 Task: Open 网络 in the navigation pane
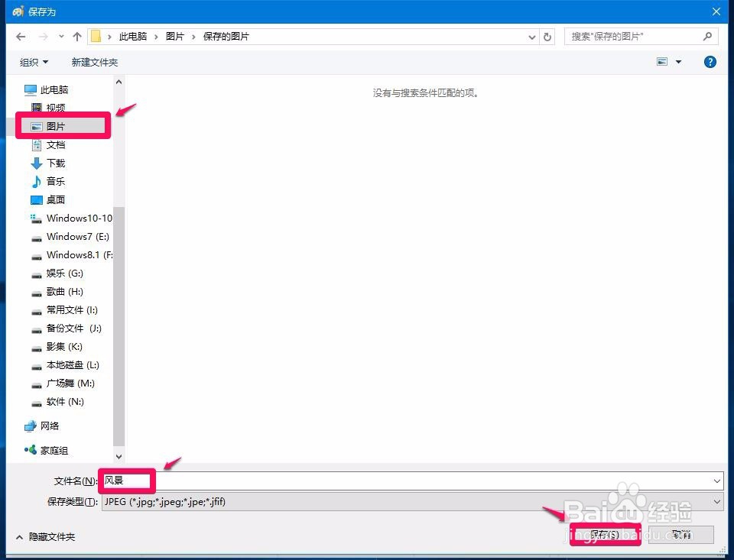click(x=49, y=426)
